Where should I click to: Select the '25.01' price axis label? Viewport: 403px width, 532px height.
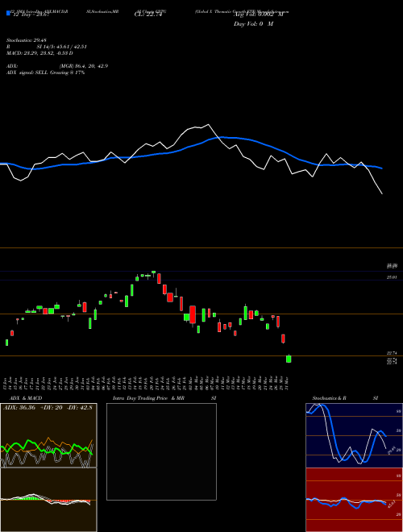[x=392, y=277]
